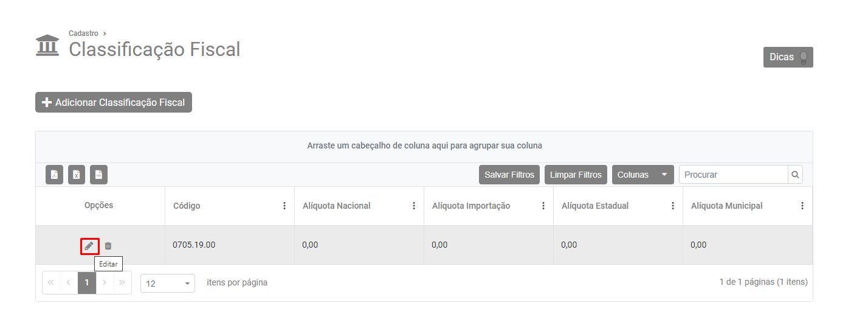
Task: Focus the Procurar search field
Action: tap(733, 175)
